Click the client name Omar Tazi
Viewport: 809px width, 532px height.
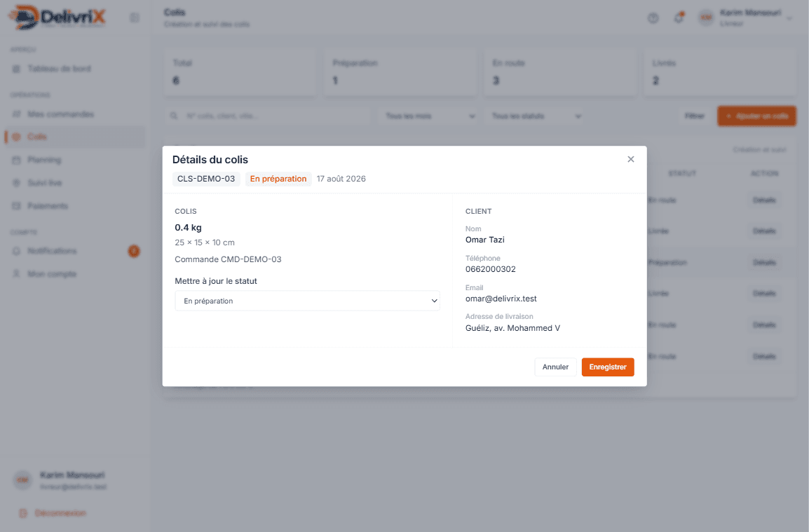tap(485, 240)
